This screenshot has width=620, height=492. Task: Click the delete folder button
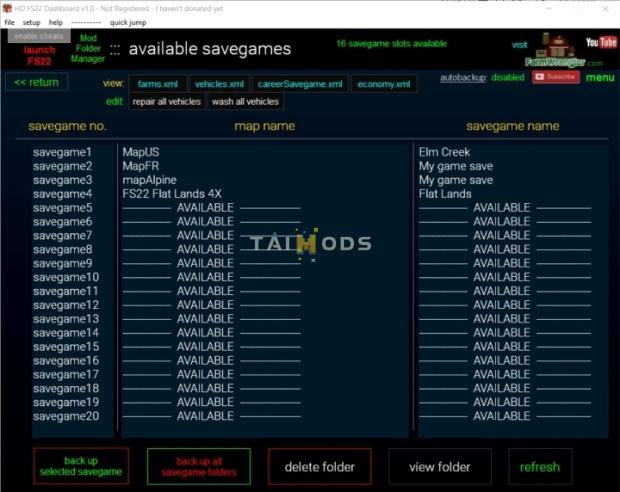pyautogui.click(x=319, y=467)
